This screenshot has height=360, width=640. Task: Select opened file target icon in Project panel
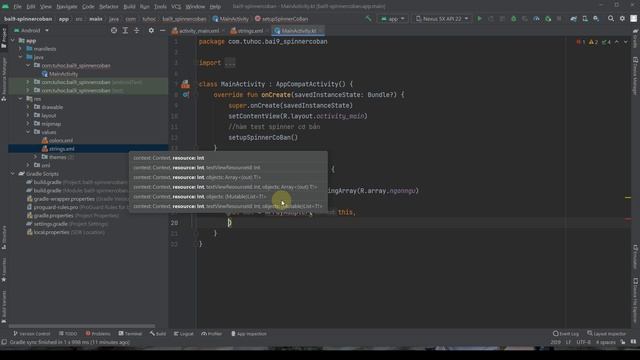tap(114, 31)
